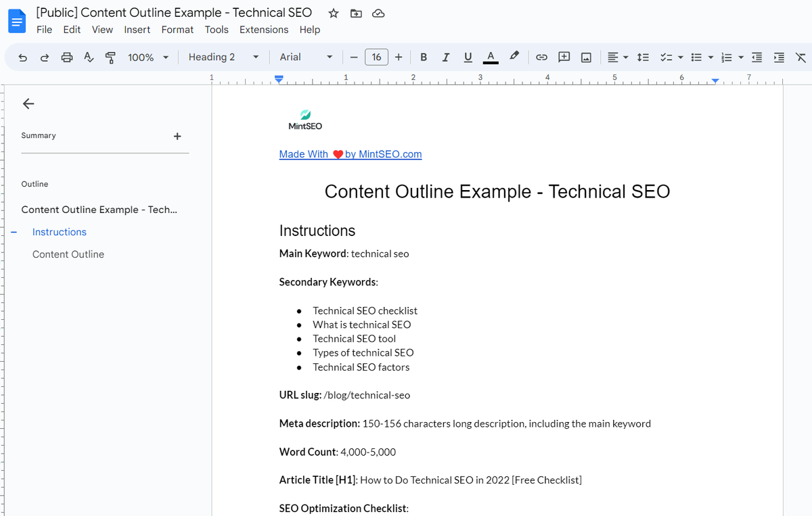
Task: Insert a link
Action: (541, 57)
